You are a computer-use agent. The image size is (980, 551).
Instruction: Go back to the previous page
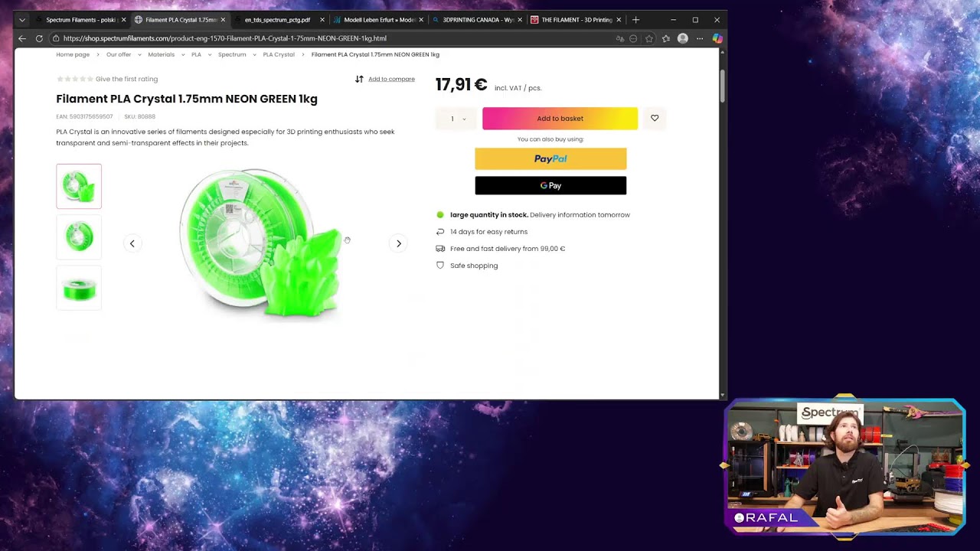22,38
